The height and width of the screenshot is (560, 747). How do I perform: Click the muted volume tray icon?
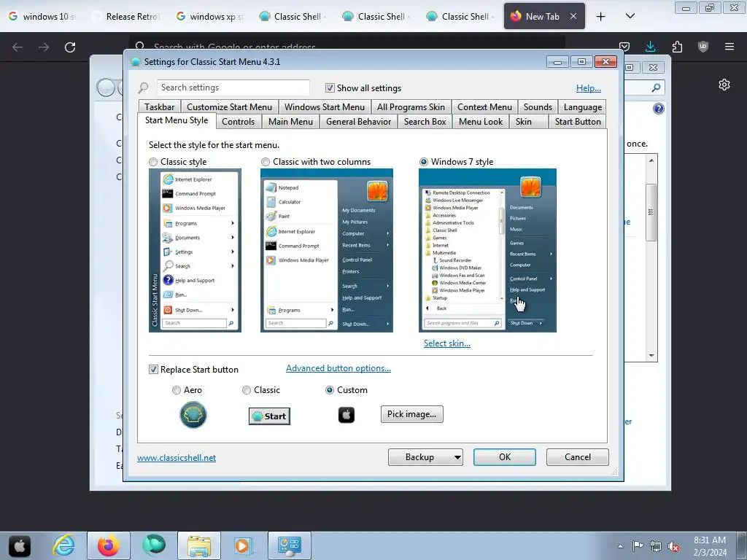pyautogui.click(x=673, y=546)
